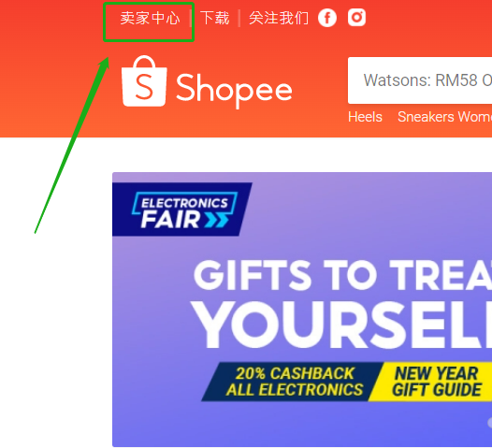Image resolution: width=492 pixels, height=448 pixels.
Task: Click the green arrow annotation
Action: click(x=72, y=145)
